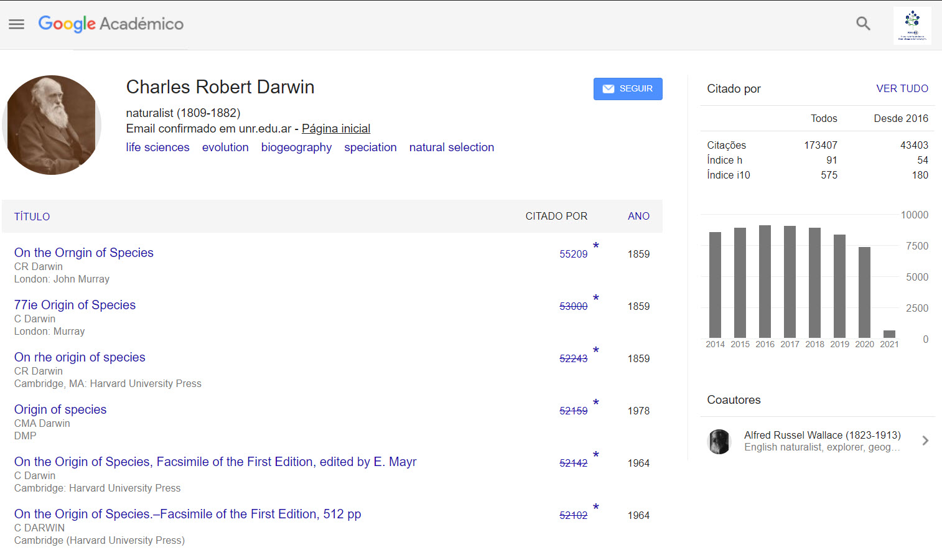942x560 pixels.
Task: Sort by the TÍTULO column header
Action: (32, 217)
